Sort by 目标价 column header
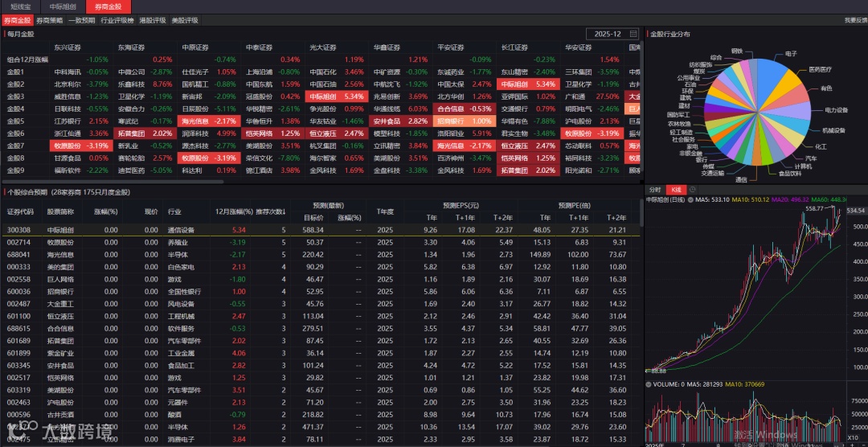 click(x=313, y=218)
